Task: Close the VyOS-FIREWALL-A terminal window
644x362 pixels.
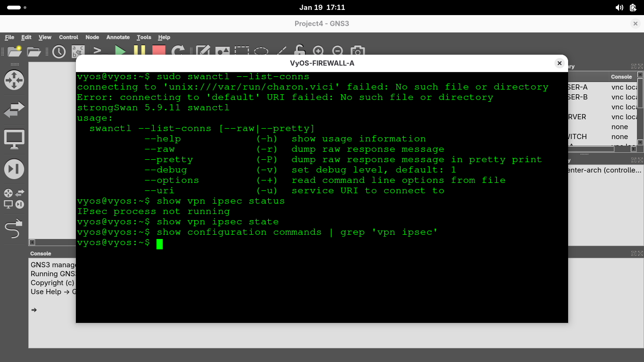Action: [559, 63]
